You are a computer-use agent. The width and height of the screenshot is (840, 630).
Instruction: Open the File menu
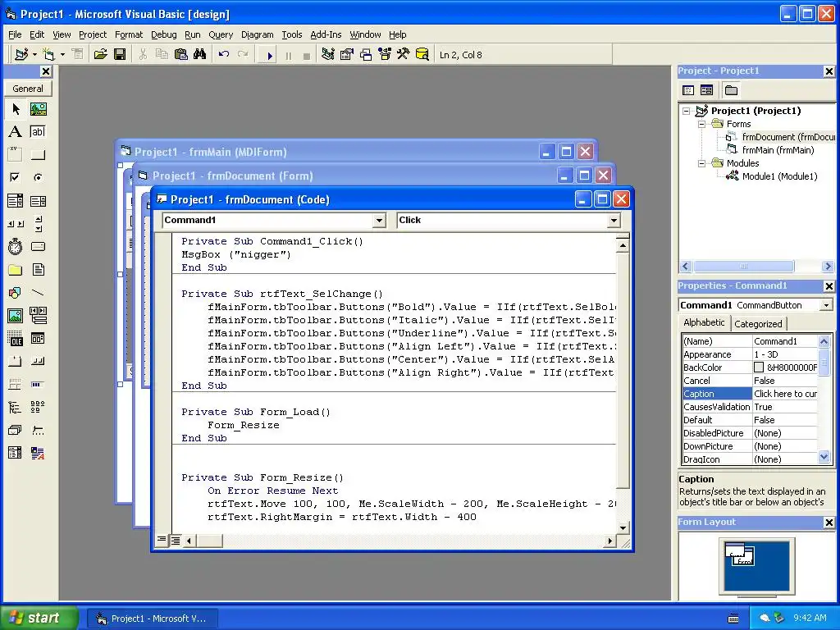click(15, 34)
